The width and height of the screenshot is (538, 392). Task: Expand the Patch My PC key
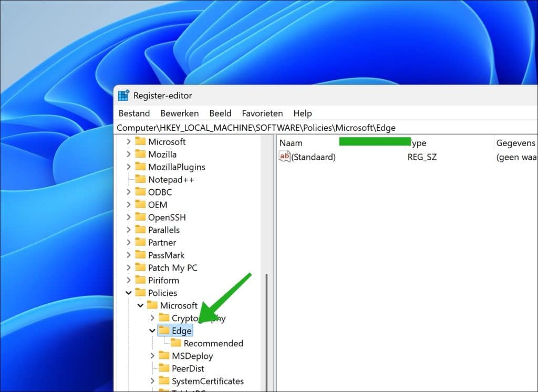pyautogui.click(x=129, y=267)
